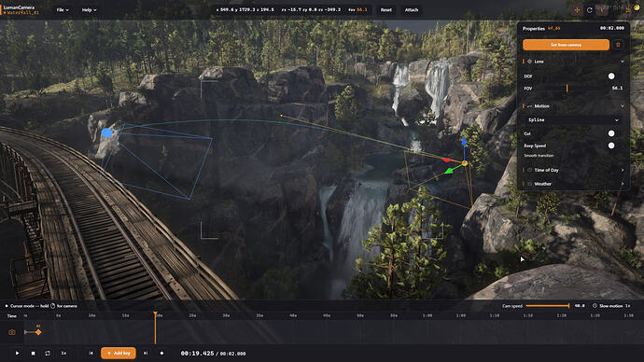
Task: Click the 1:00 mark on timeline ruler
Action: click(427, 315)
